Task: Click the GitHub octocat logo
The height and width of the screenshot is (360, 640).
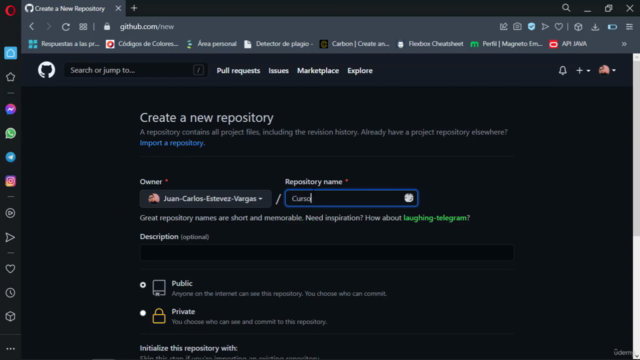Action: (x=47, y=70)
